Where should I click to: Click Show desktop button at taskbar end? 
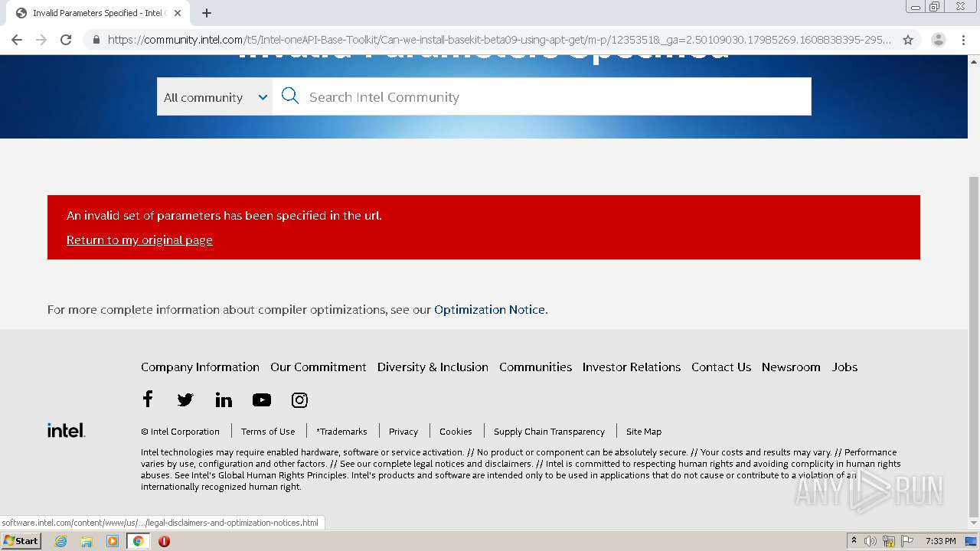[x=972, y=541]
